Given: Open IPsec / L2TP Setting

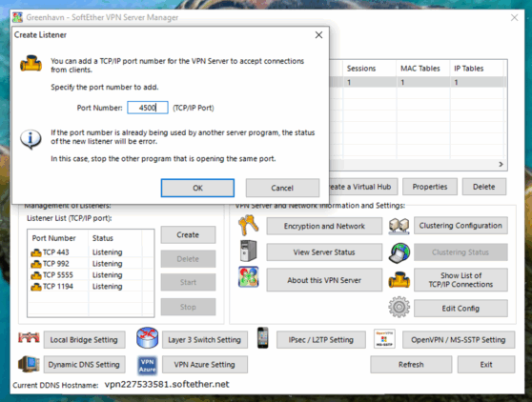Looking at the screenshot, I should point(321,340).
